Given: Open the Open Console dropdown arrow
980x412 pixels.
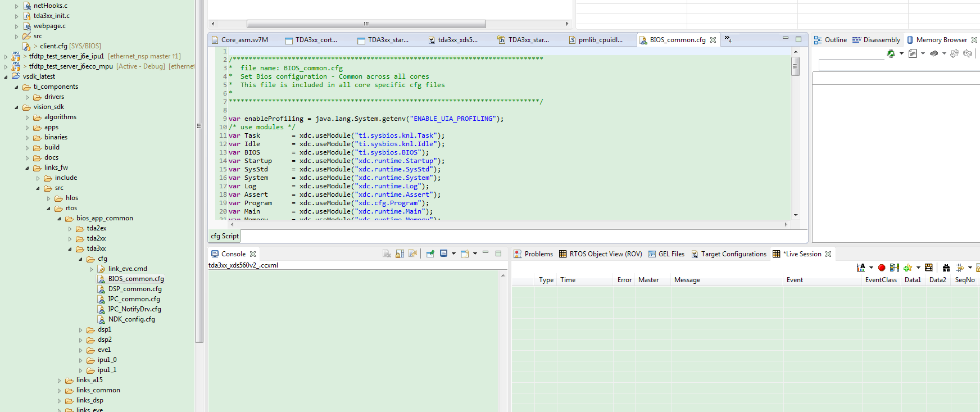Looking at the screenshot, I should tap(475, 253).
